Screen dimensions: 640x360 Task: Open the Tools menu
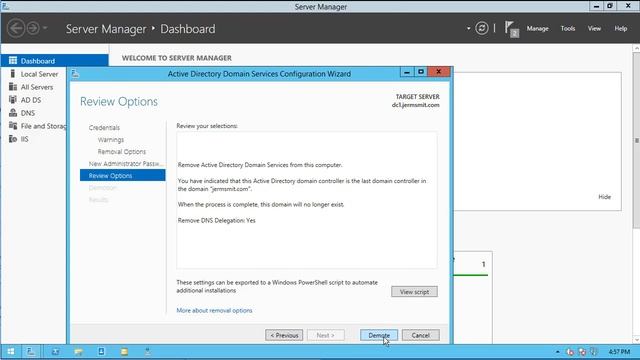[x=568, y=28]
